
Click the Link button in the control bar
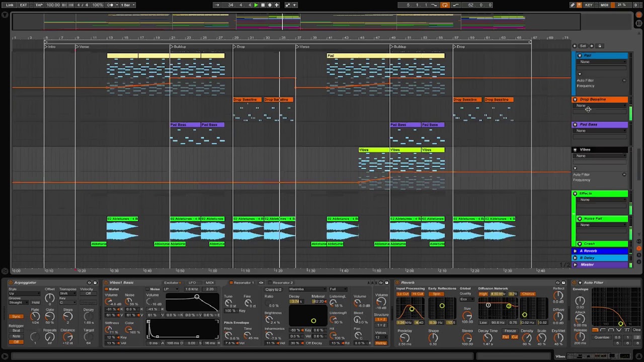pos(10,5)
